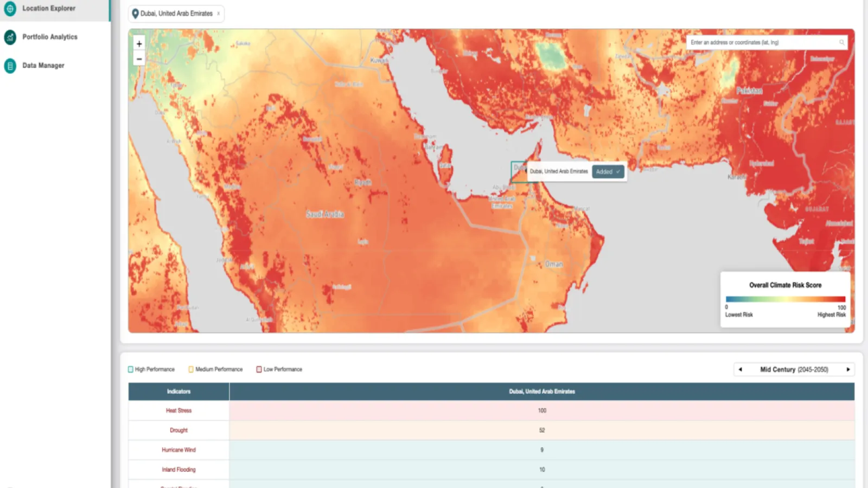Image resolution: width=868 pixels, height=488 pixels.
Task: Click the Medium Performance legend box
Action: point(191,369)
